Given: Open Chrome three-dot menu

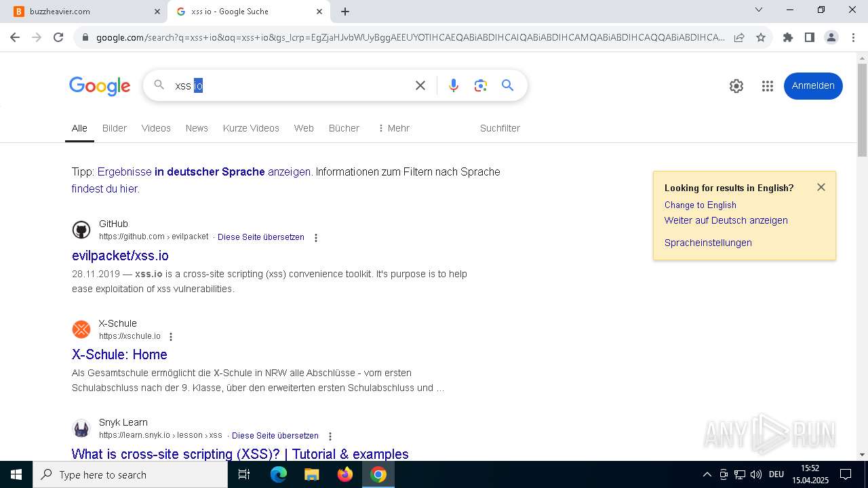Looking at the screenshot, I should (853, 37).
